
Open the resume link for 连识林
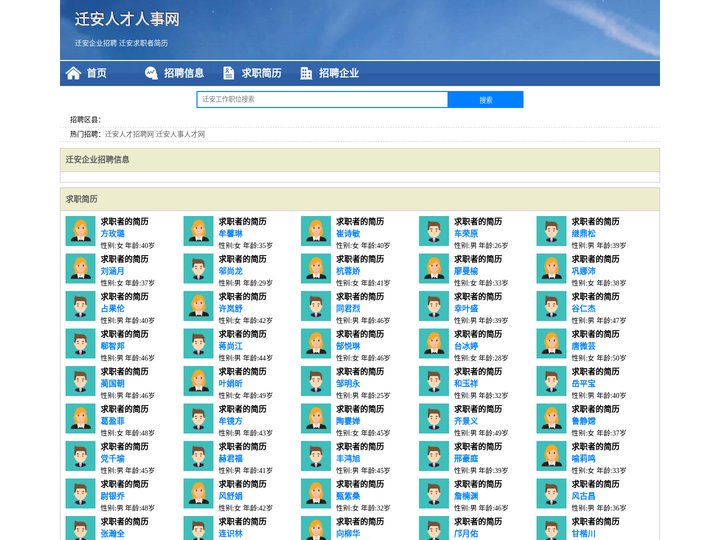pos(231,534)
